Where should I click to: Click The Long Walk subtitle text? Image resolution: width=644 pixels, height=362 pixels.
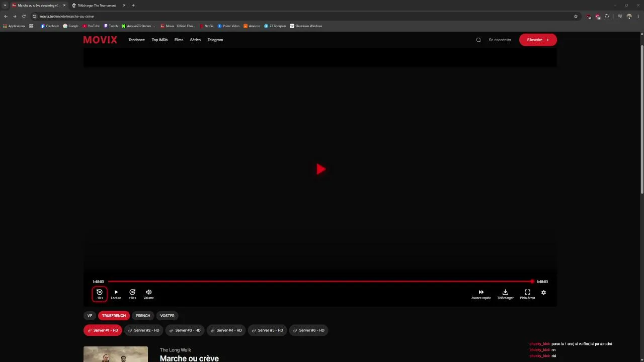click(175, 350)
